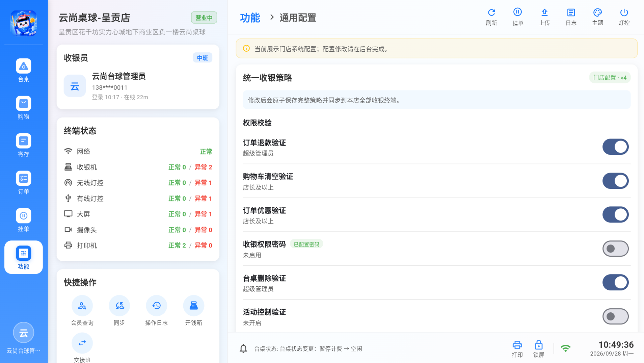Click the 统一收银策略 heading
Image resolution: width=644 pixels, height=363 pixels.
tap(267, 78)
